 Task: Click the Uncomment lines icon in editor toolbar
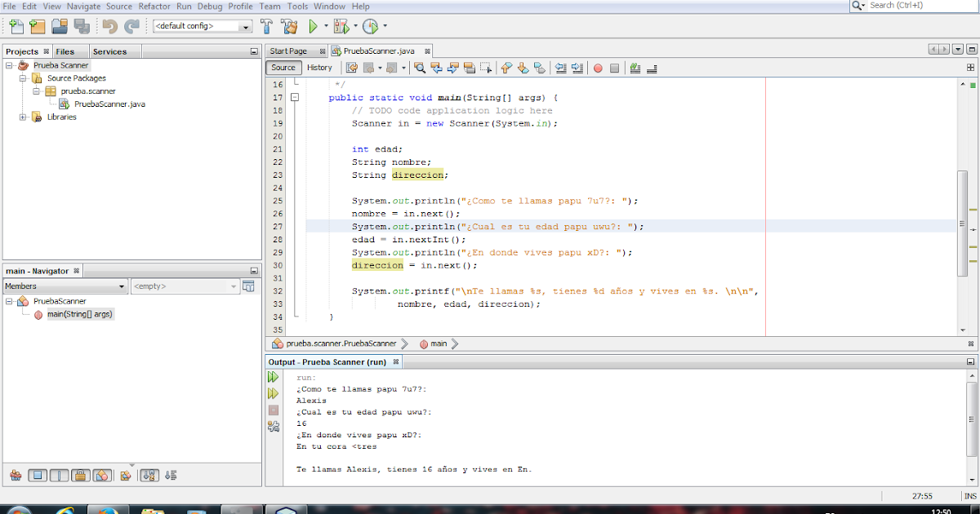[x=651, y=68]
